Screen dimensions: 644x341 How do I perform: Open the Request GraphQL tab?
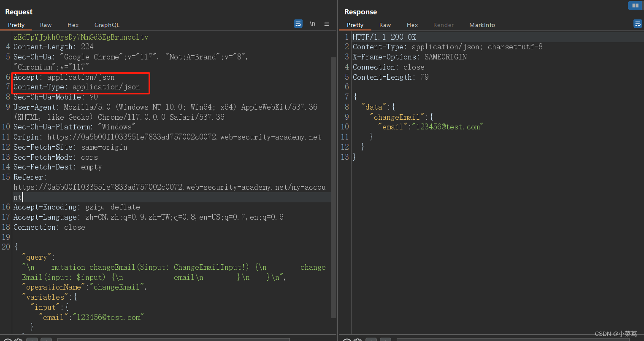pos(107,25)
